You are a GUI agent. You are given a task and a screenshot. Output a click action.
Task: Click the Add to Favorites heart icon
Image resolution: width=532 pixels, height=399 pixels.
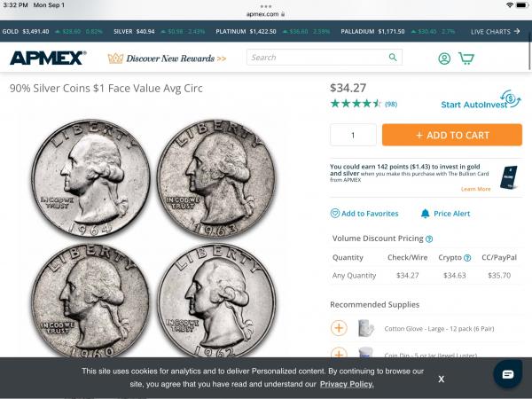pyautogui.click(x=335, y=214)
